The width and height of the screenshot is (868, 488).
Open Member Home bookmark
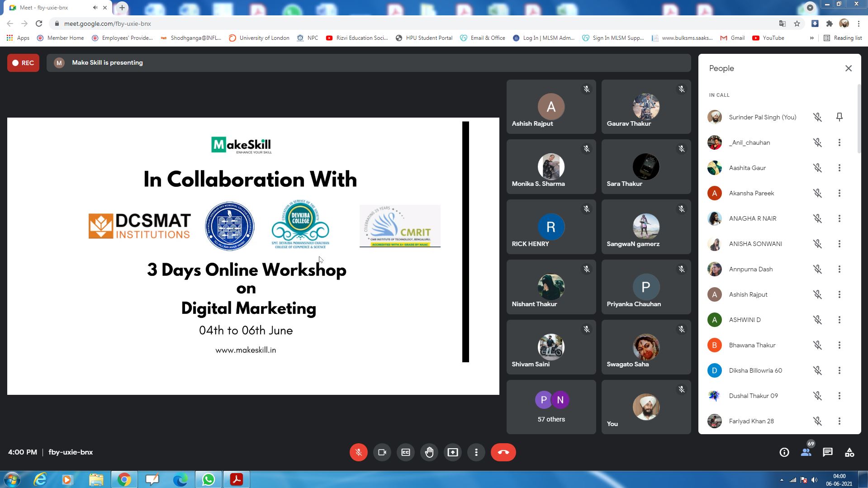pos(61,38)
